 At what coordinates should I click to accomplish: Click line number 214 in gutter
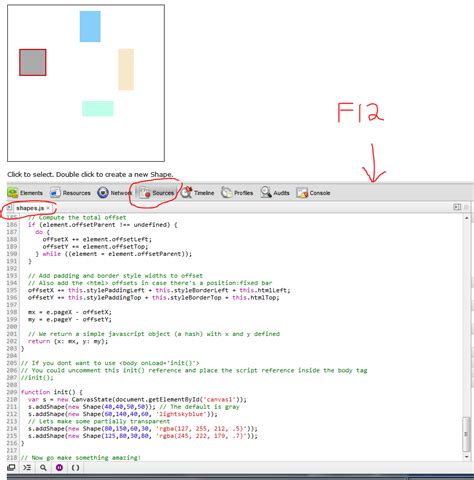12,428
